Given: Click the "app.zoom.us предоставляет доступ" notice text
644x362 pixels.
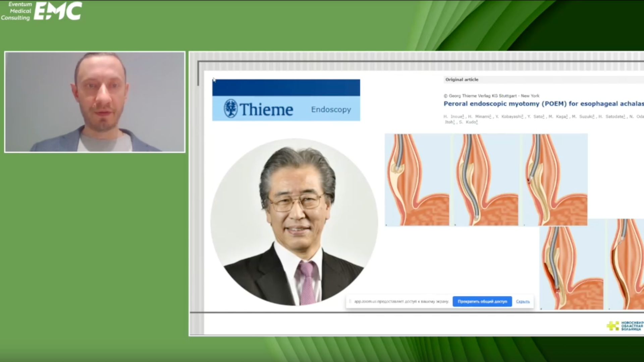Looking at the screenshot, I should pyautogui.click(x=401, y=302).
